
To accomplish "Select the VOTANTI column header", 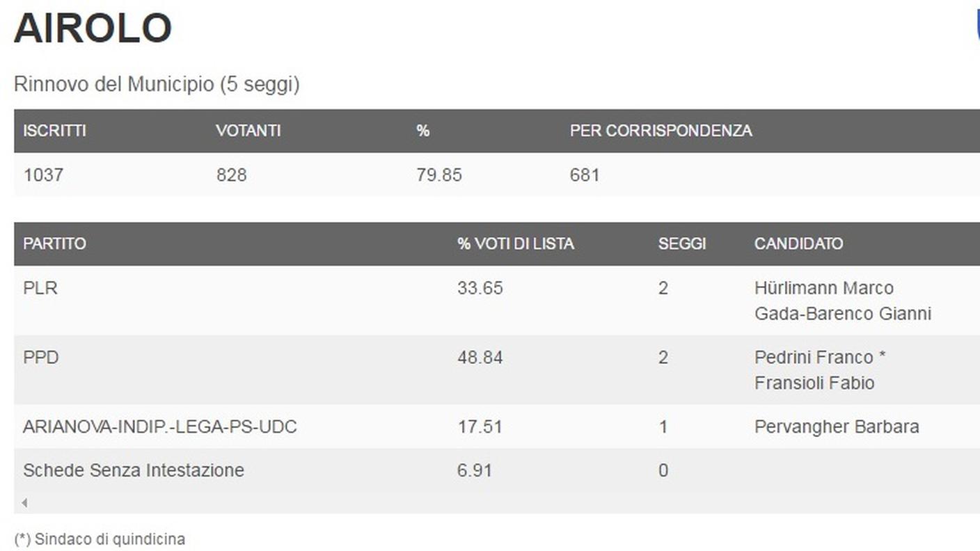I will click(248, 131).
